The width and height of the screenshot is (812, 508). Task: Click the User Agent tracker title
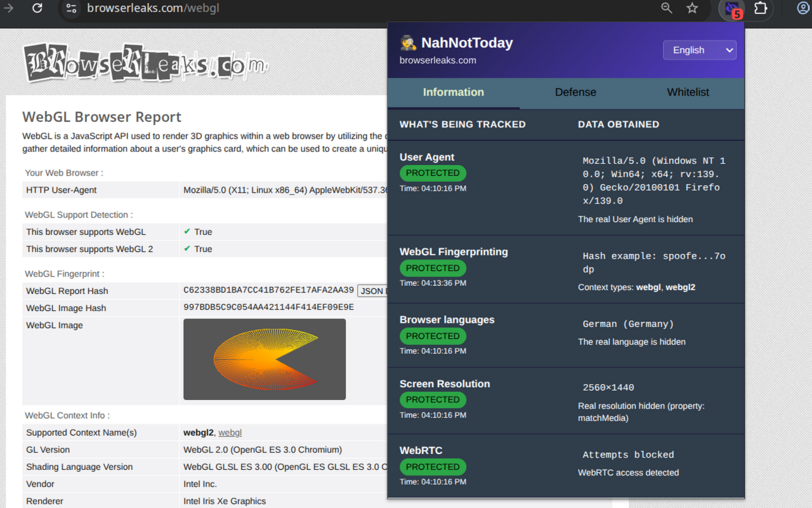click(427, 157)
